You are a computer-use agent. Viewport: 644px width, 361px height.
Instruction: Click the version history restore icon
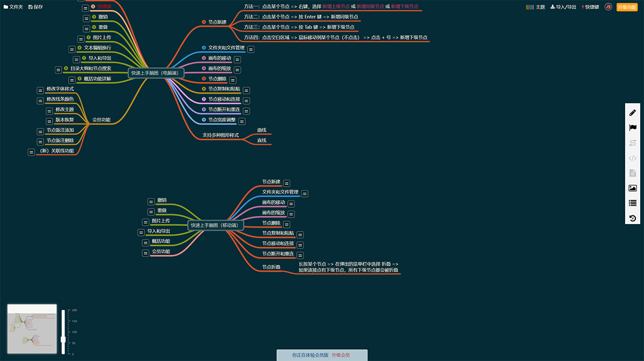633,218
